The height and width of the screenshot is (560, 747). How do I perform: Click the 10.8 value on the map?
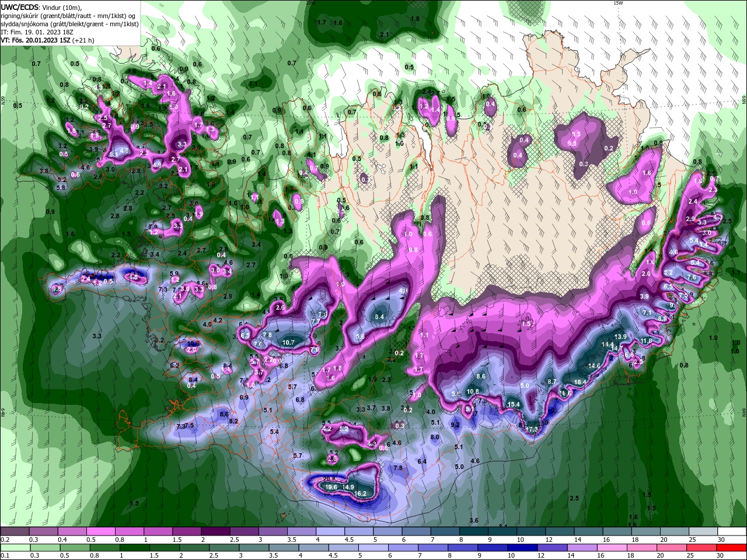pos(473,391)
